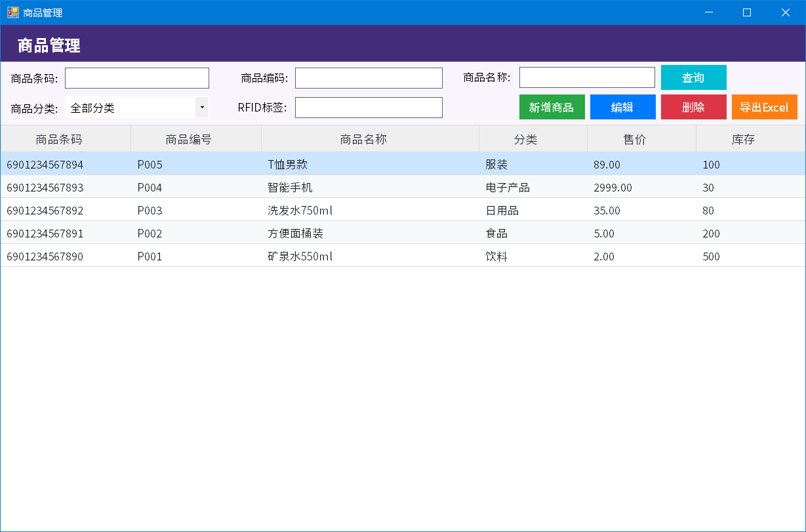Viewport: 806px width, 532px height.
Task: Click the 商品名称 search field
Action: pyautogui.click(x=587, y=77)
